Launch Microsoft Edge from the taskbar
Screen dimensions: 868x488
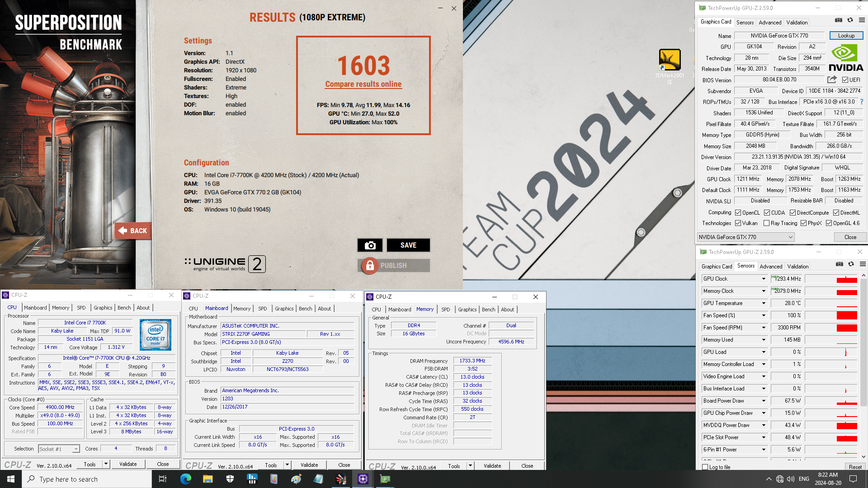(185, 479)
